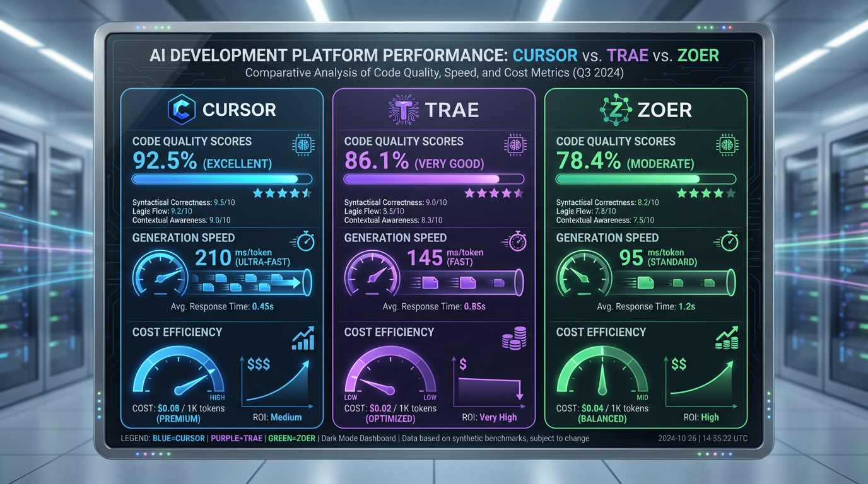Toggle the empty star on Zoer rating
This screenshot has height=484, width=868.
pos(731,193)
